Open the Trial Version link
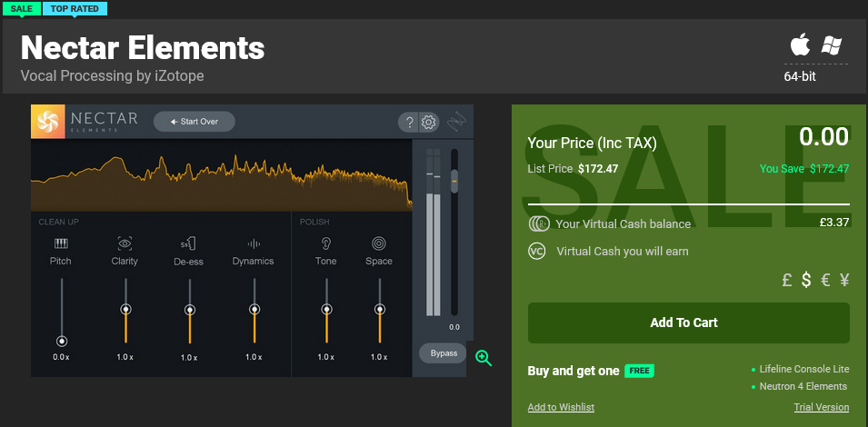Viewport: 868px width, 427px height. click(x=822, y=407)
